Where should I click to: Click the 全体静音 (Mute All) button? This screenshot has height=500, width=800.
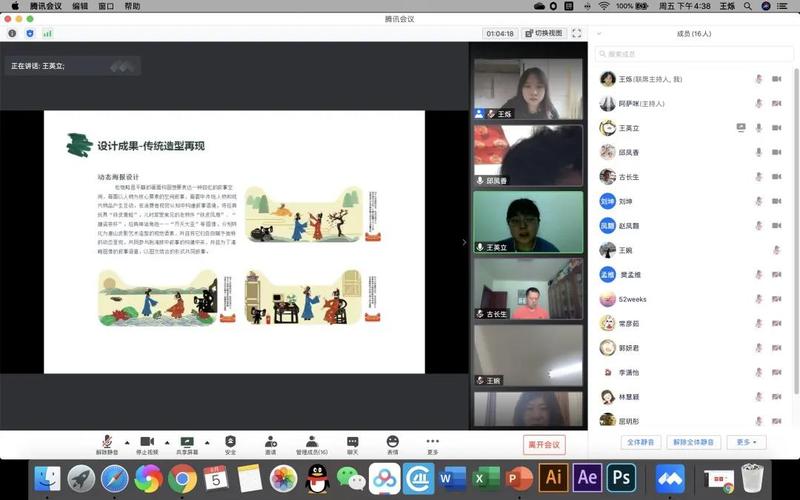(640, 441)
